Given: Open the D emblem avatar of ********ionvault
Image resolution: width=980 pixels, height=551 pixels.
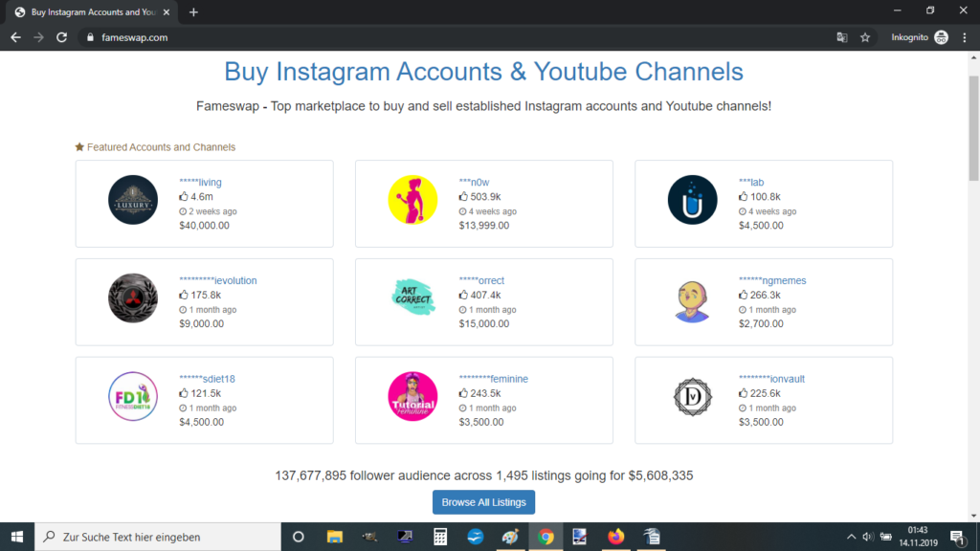Looking at the screenshot, I should pos(692,396).
